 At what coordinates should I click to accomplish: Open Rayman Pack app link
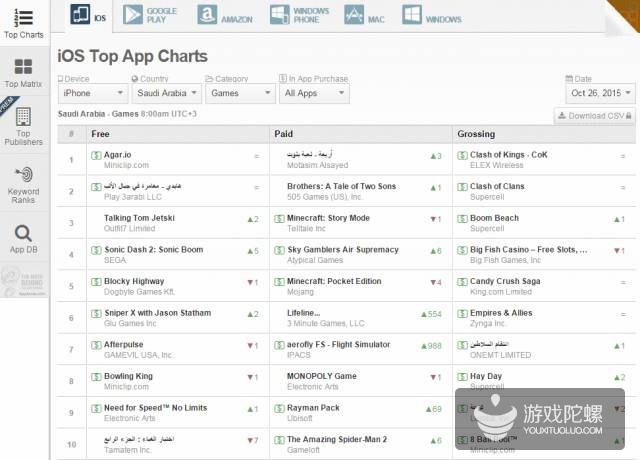pos(313,408)
